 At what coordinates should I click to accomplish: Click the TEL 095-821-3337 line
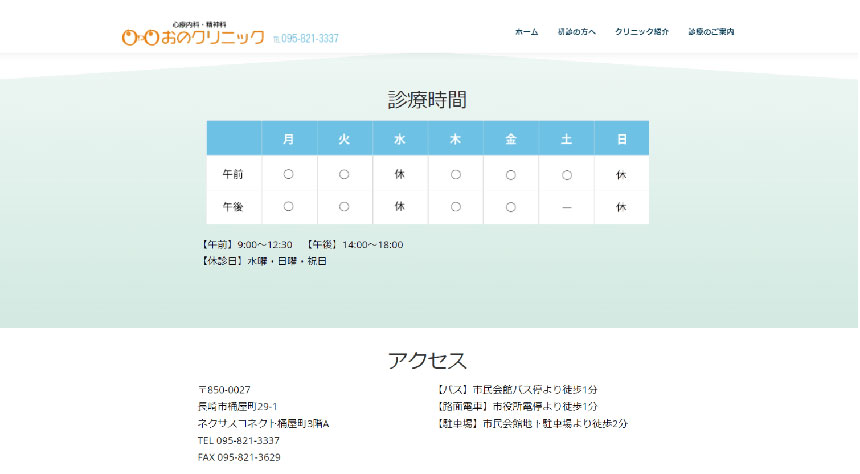[239, 441]
